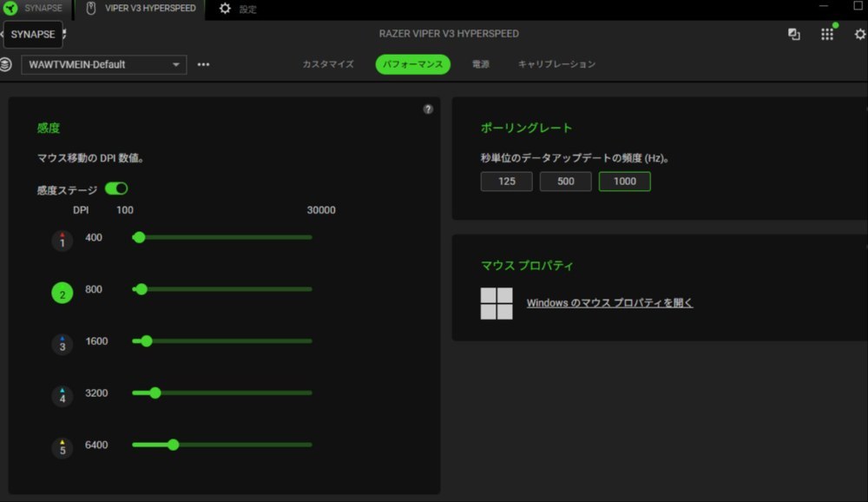Click the 800 DPI slider handle
868x502 pixels.
click(x=141, y=289)
